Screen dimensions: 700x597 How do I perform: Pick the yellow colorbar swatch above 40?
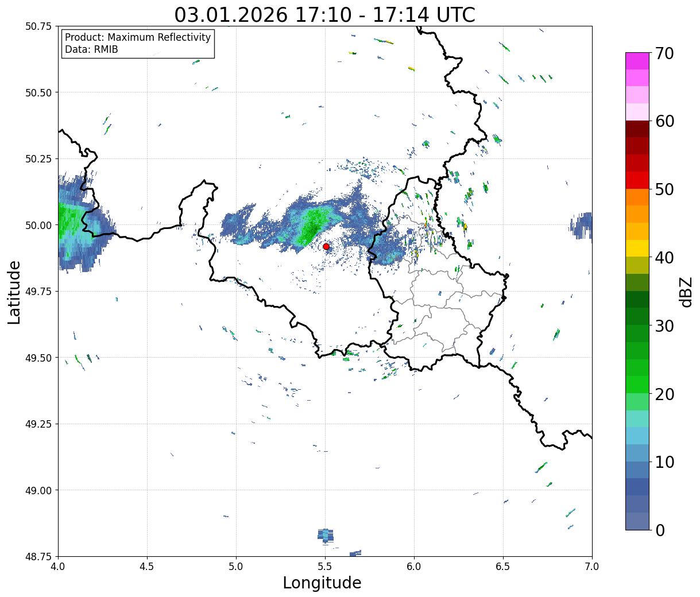(637, 249)
